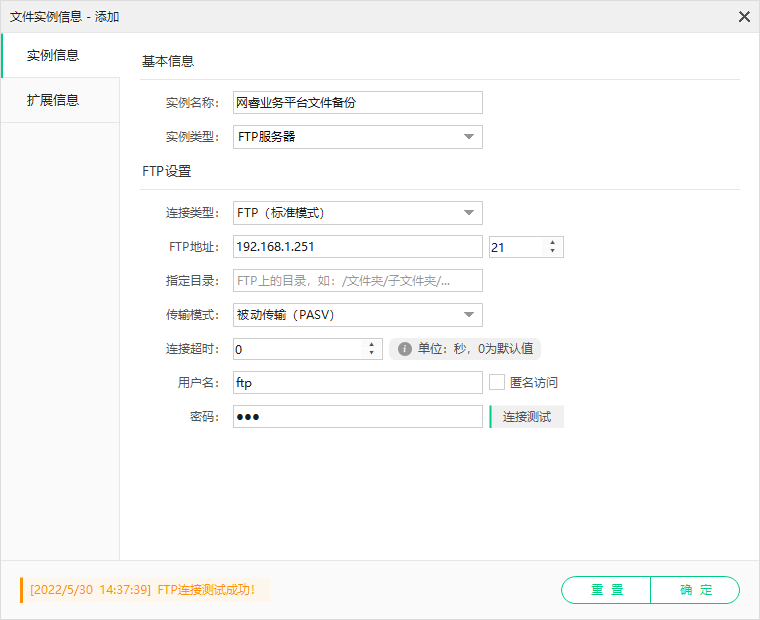This screenshot has height=620, width=760.
Task: Click the 实例名称 text field
Action: [357, 102]
